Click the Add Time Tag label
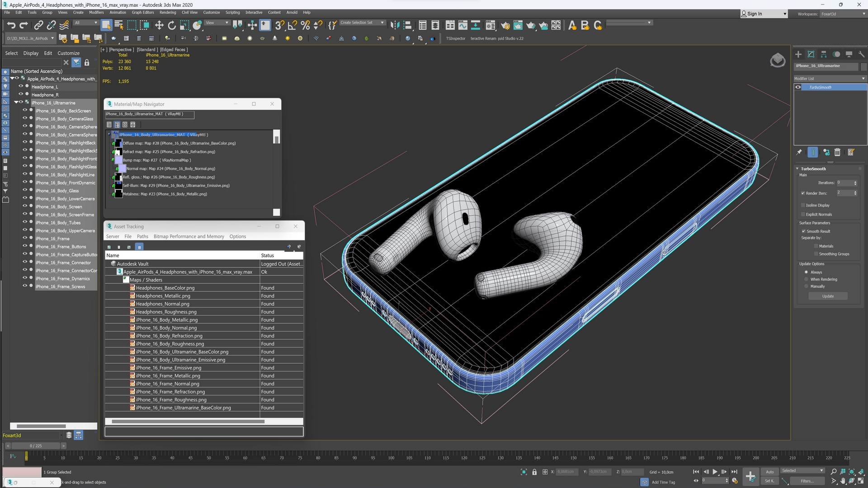The image size is (868, 488). (x=663, y=482)
